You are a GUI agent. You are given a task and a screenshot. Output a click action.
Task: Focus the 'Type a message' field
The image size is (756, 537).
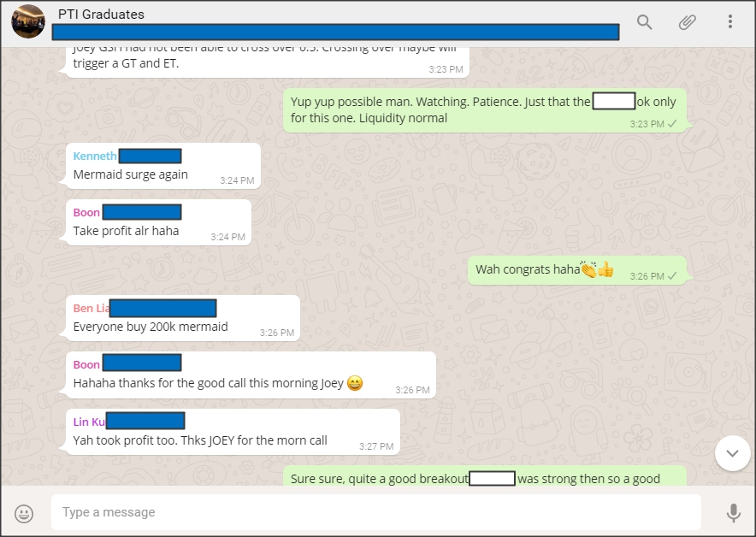click(x=376, y=512)
